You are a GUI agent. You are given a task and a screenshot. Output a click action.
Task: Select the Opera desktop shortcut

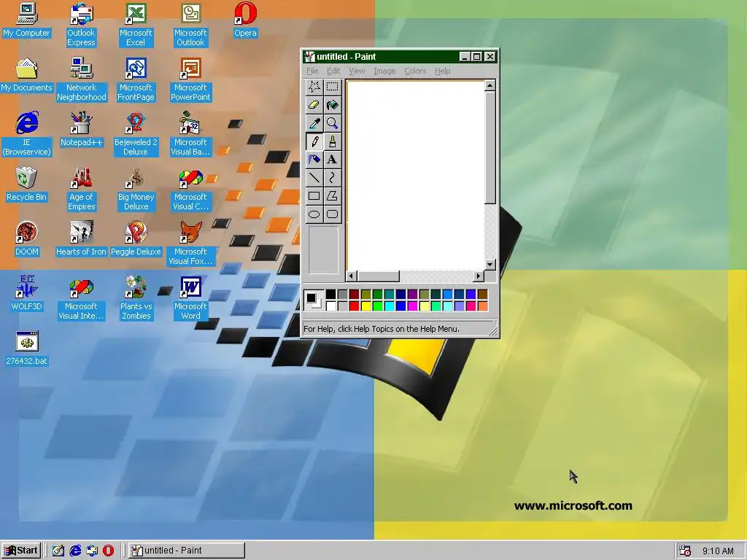pos(245,20)
